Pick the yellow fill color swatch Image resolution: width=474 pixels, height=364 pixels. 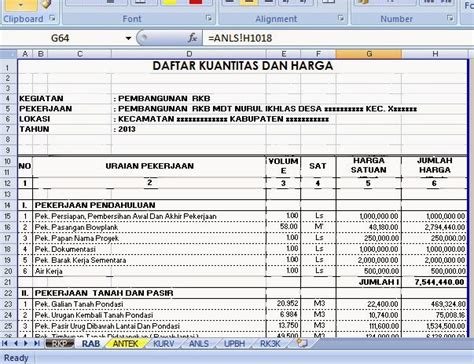point(170,3)
